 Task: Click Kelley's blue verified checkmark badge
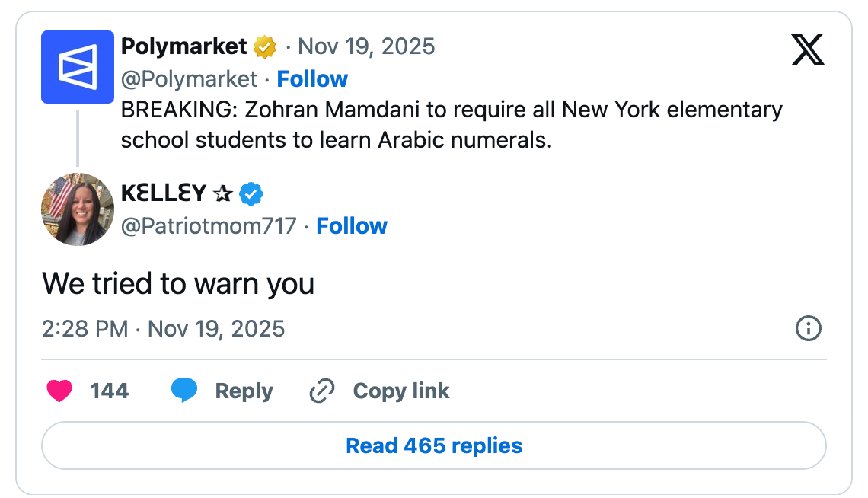click(x=251, y=194)
